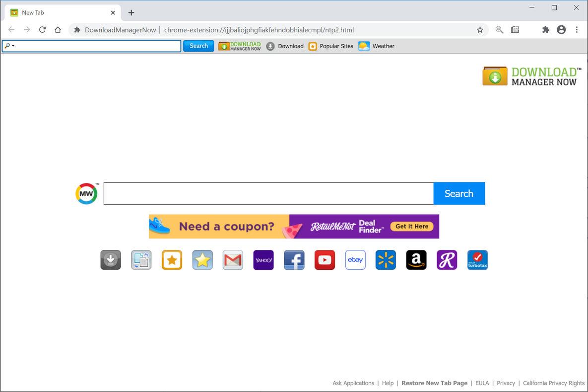
Task: Click the Need a coupon banner ad
Action: coord(294,227)
